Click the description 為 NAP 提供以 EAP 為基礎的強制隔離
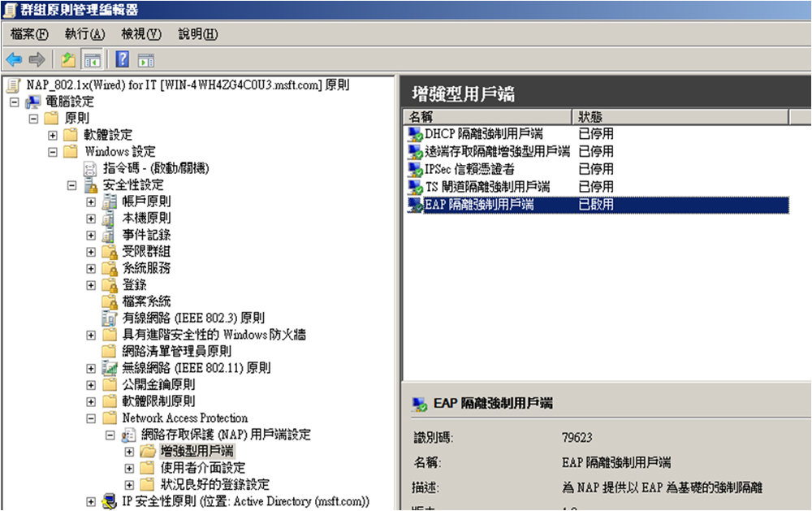Screen dimensions: 812x511 (663, 487)
